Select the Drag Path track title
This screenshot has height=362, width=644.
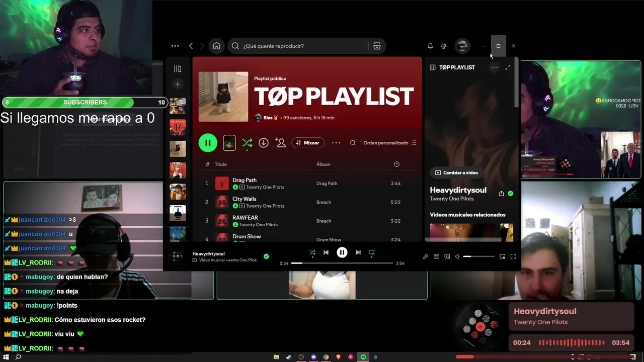(x=245, y=180)
